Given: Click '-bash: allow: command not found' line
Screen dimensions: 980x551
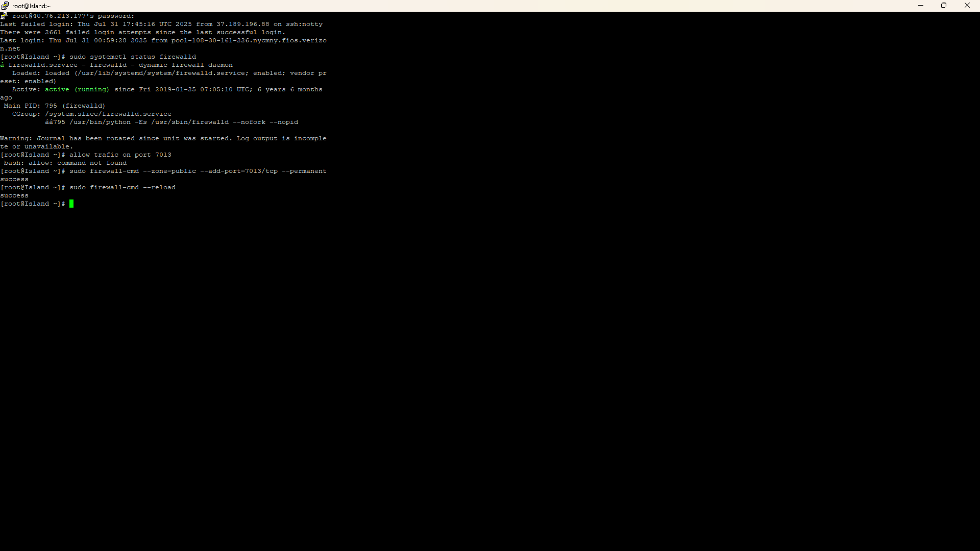Looking at the screenshot, I should pyautogui.click(x=63, y=163).
